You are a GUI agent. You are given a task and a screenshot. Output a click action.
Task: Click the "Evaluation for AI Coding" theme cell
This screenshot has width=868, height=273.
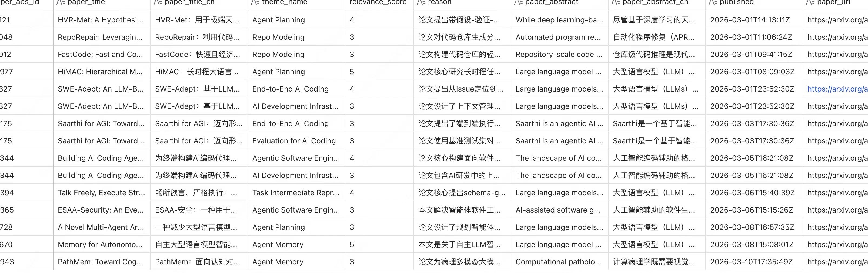click(x=294, y=141)
